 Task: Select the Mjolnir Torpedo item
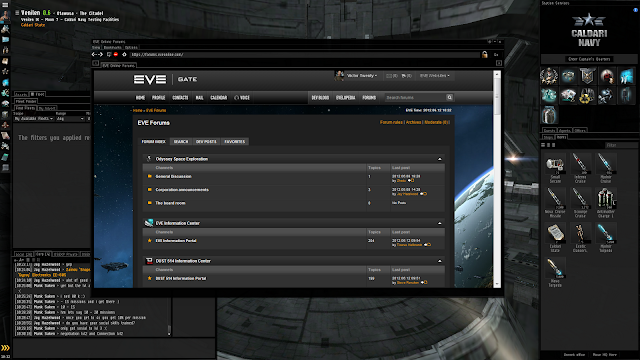pyautogui.click(x=606, y=238)
